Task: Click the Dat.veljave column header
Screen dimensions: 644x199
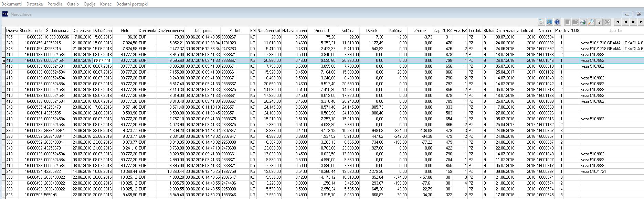Action: [x=82, y=31]
